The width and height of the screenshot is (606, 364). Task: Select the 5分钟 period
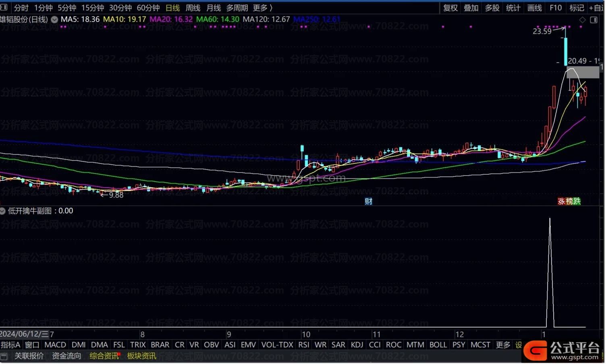coord(67,8)
